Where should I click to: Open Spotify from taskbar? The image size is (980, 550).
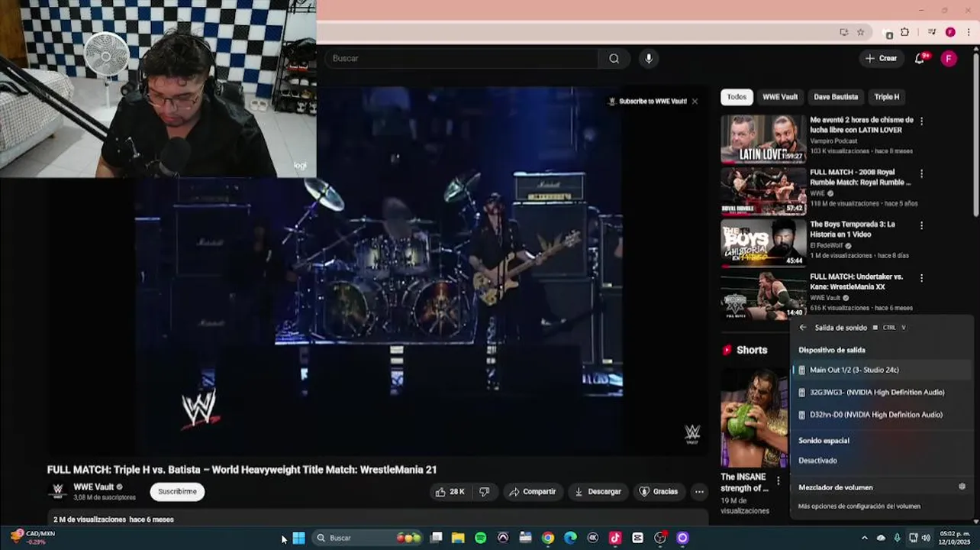[480, 539]
